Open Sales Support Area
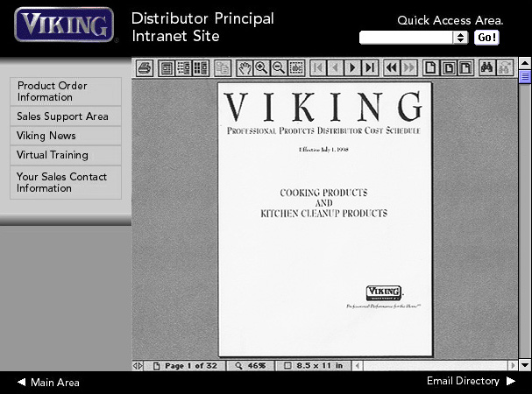Image resolution: width=532 pixels, height=394 pixels. [x=66, y=116]
